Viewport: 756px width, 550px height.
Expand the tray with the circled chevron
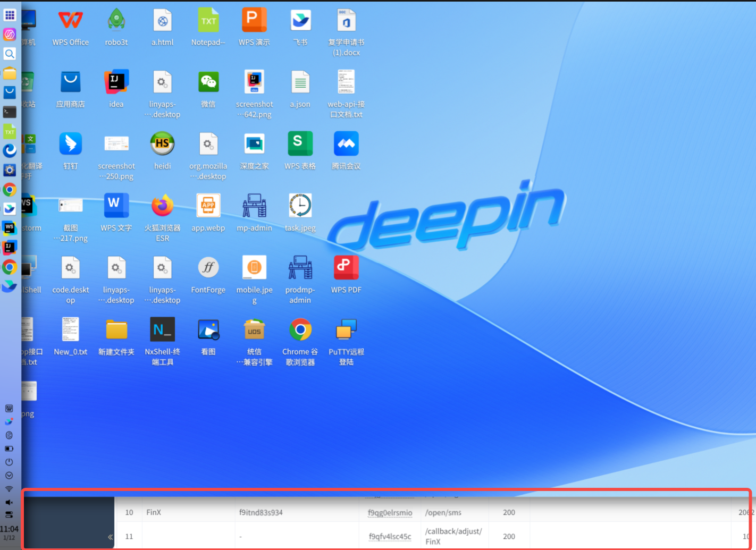tap(9, 476)
